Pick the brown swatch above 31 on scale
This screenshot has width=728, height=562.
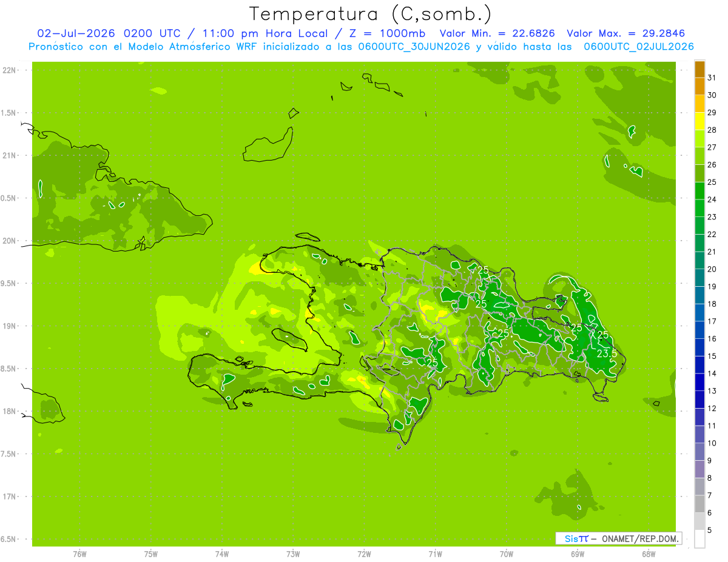point(699,69)
